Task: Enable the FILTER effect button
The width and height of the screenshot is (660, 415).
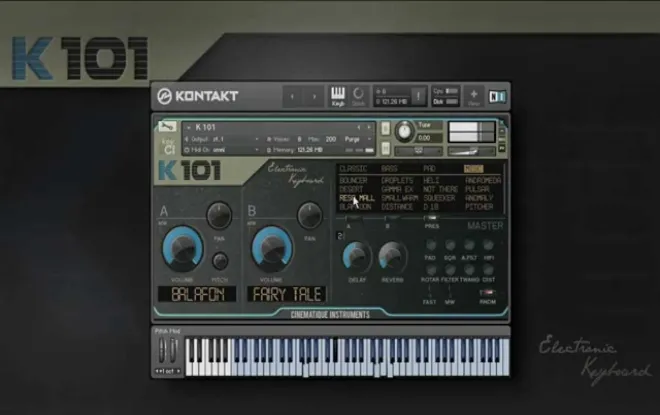Action: tap(450, 269)
